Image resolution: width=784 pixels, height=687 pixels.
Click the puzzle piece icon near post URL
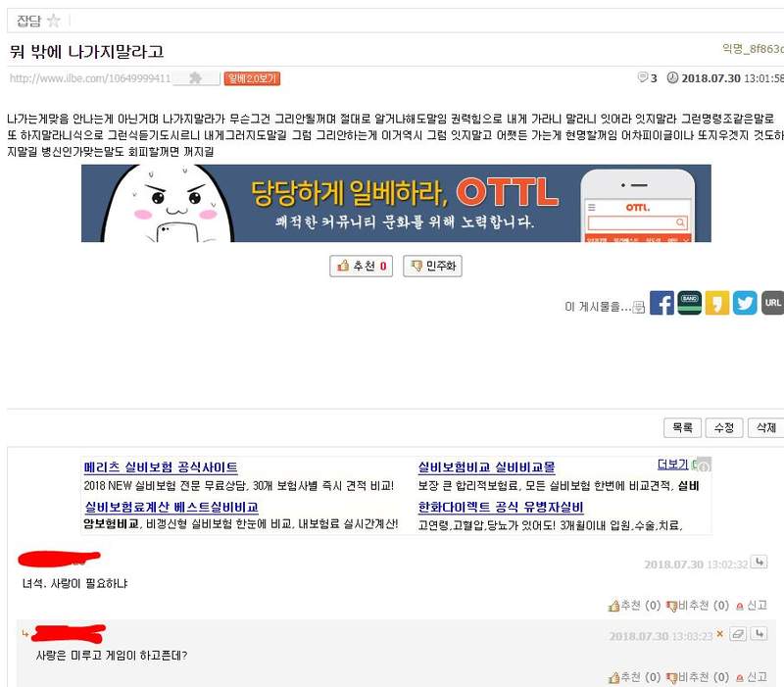click(x=195, y=78)
